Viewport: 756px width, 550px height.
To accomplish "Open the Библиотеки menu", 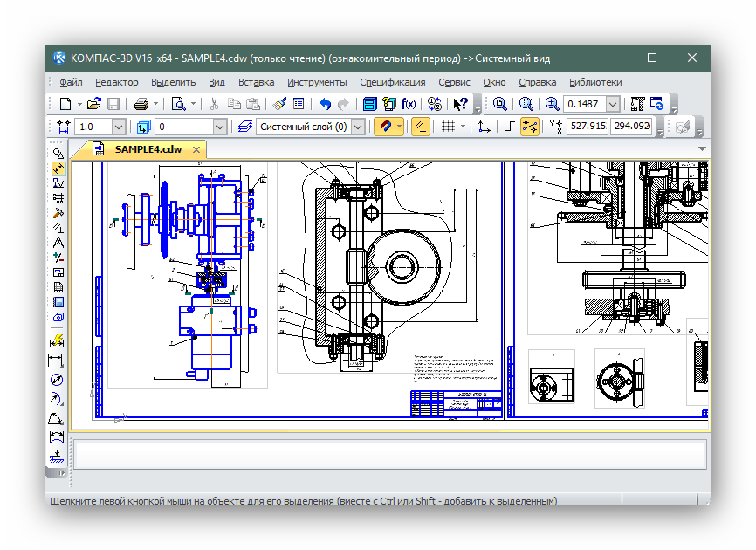I will [x=595, y=82].
